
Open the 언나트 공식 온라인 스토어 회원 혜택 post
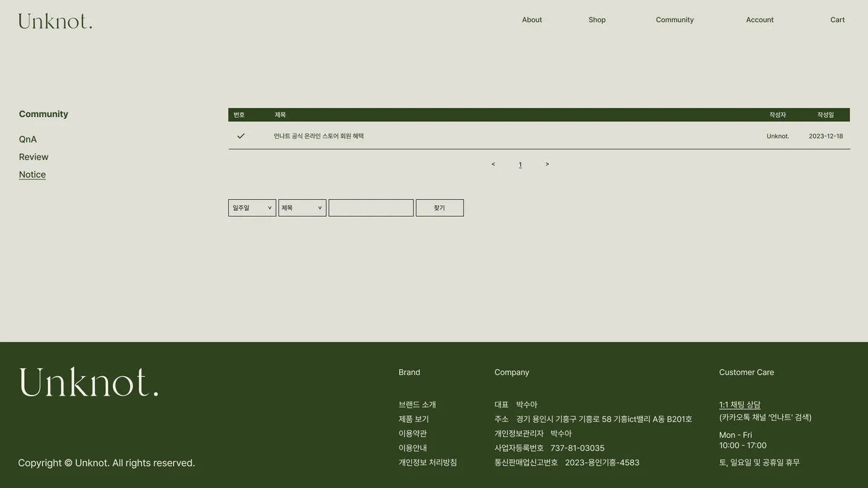coord(319,136)
